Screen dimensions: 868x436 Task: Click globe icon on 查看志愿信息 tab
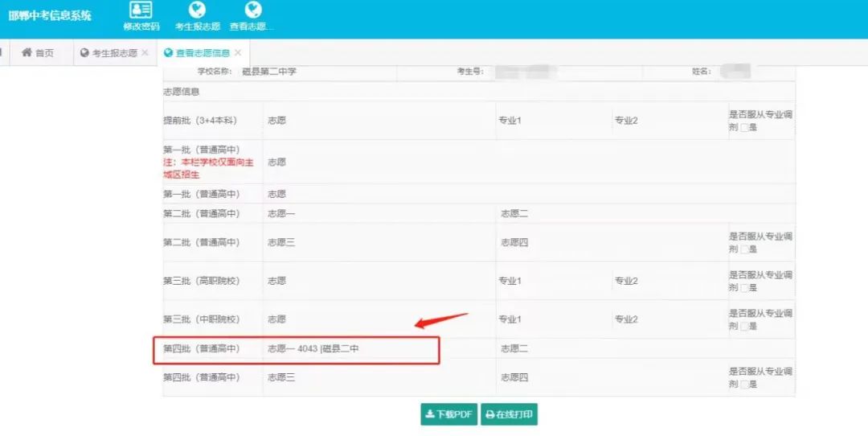coord(168,53)
